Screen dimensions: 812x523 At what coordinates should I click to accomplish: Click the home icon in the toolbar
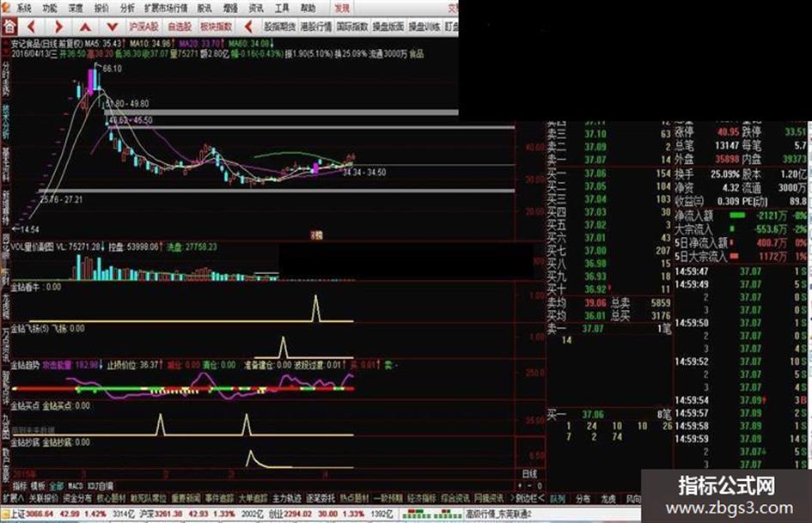(x=9, y=27)
